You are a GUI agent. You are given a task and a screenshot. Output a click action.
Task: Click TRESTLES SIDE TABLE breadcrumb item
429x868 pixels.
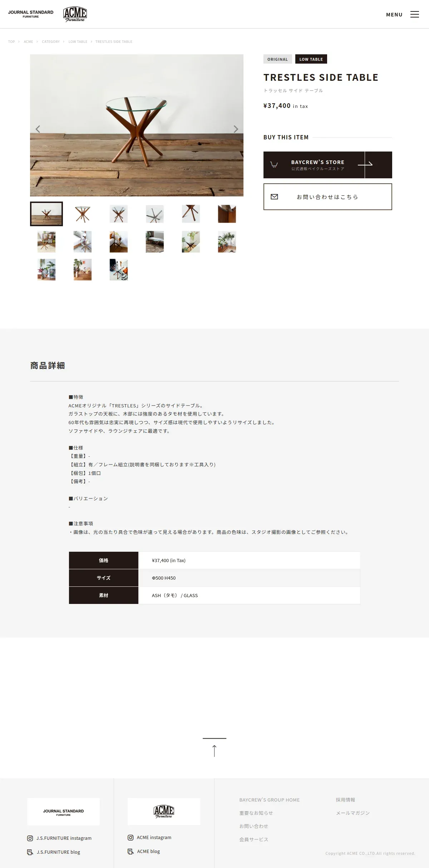[114, 42]
